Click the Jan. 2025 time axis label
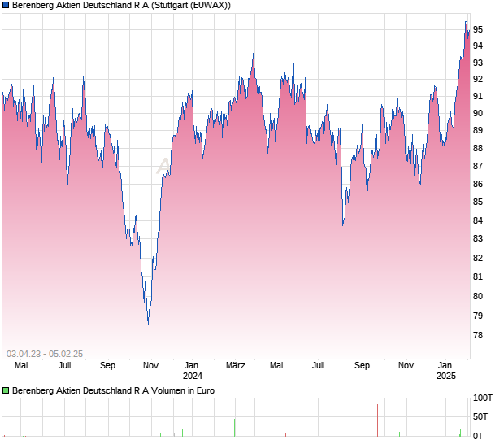504x444 pixels. click(446, 370)
